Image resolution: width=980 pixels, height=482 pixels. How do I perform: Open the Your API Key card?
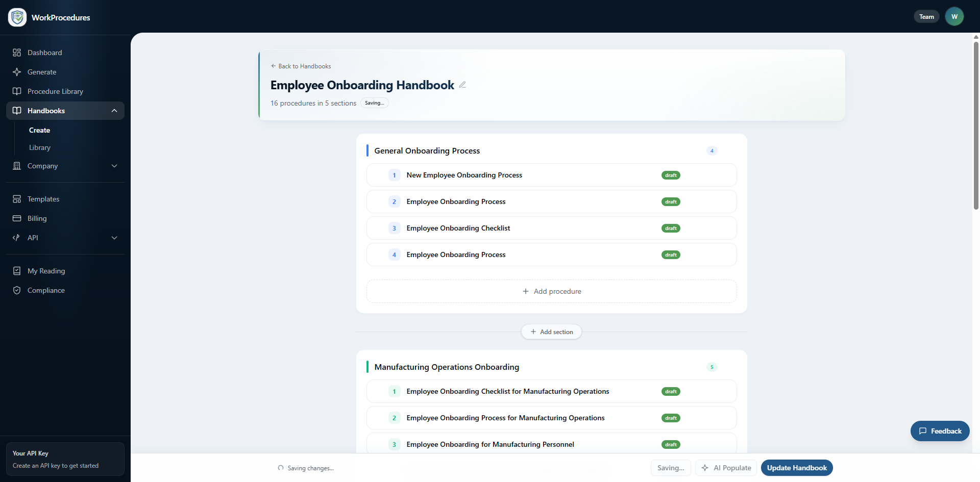[65, 459]
